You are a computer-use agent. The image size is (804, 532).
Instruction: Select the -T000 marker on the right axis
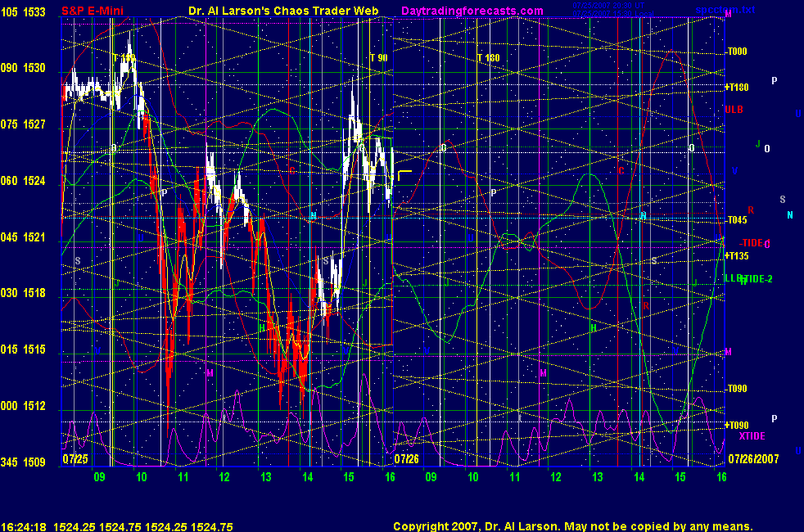[x=736, y=51]
